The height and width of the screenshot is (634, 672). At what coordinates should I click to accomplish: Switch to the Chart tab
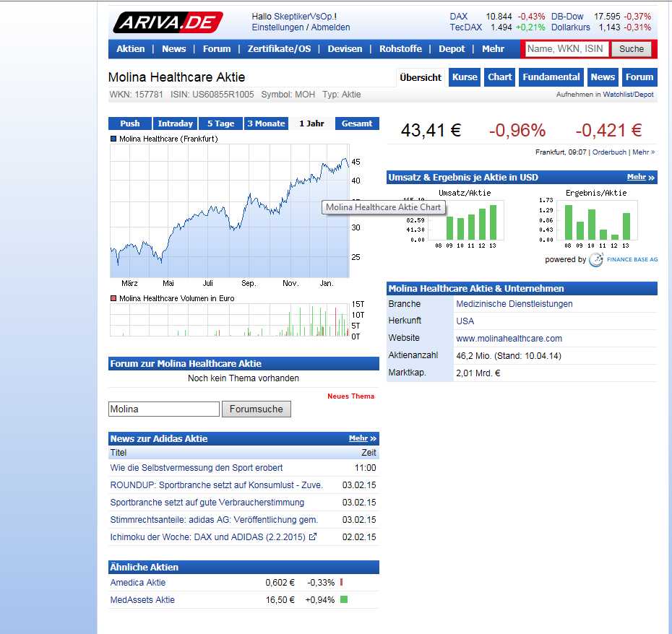[x=500, y=77]
